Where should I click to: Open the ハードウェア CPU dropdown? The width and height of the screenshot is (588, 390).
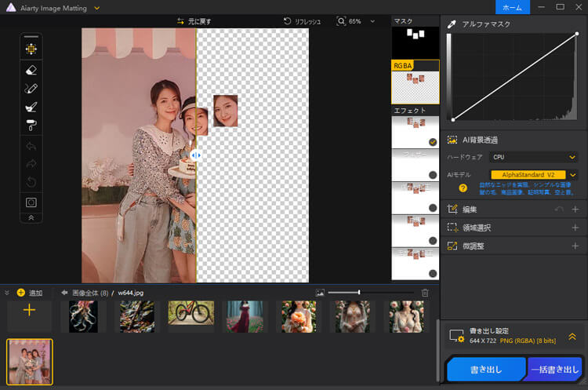coord(533,157)
